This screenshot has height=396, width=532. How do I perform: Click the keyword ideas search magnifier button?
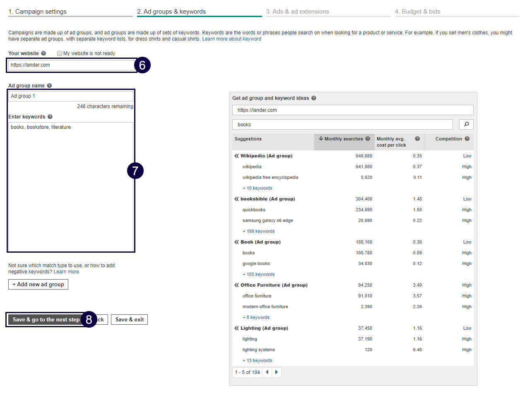[x=466, y=124]
